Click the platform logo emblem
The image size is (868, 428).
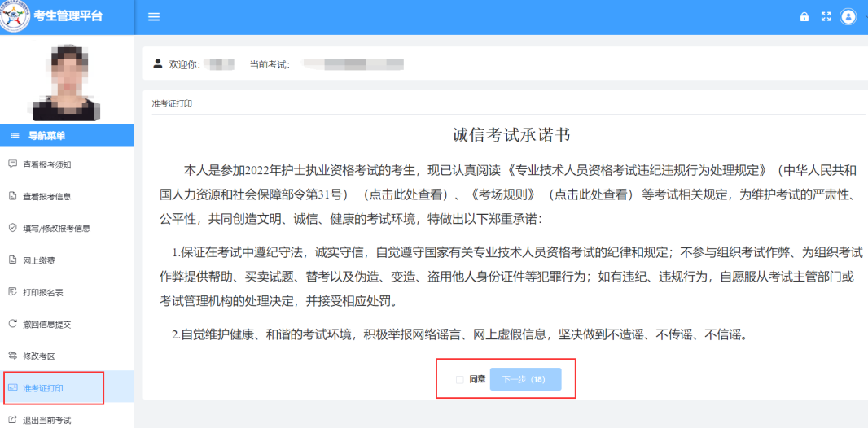coord(15,16)
